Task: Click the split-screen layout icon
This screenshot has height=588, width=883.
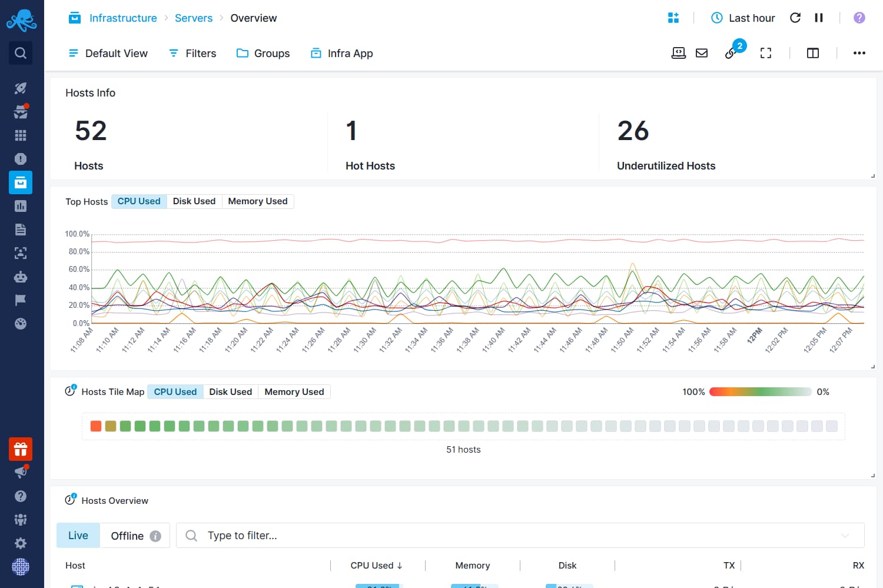Action: (812, 53)
